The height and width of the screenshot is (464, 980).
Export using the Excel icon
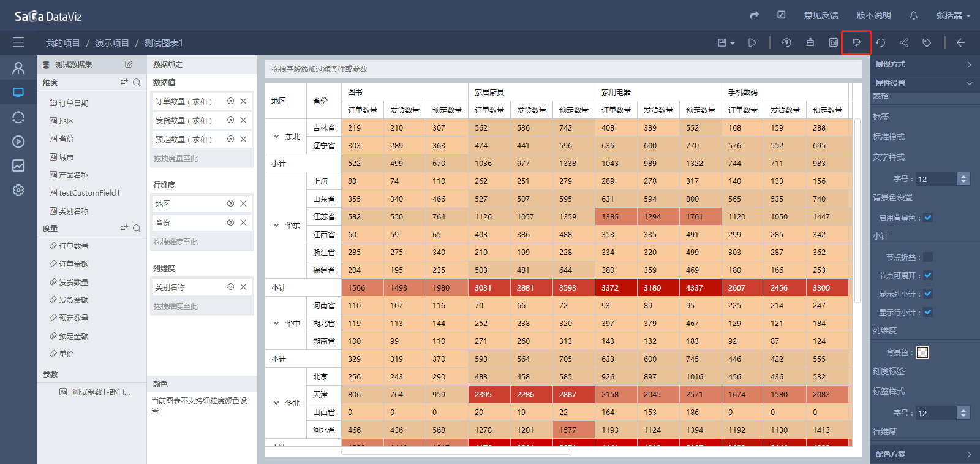(x=834, y=42)
